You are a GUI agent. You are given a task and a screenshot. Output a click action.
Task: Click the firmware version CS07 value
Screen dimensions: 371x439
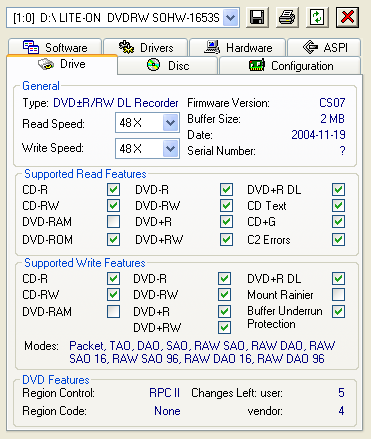(x=332, y=103)
